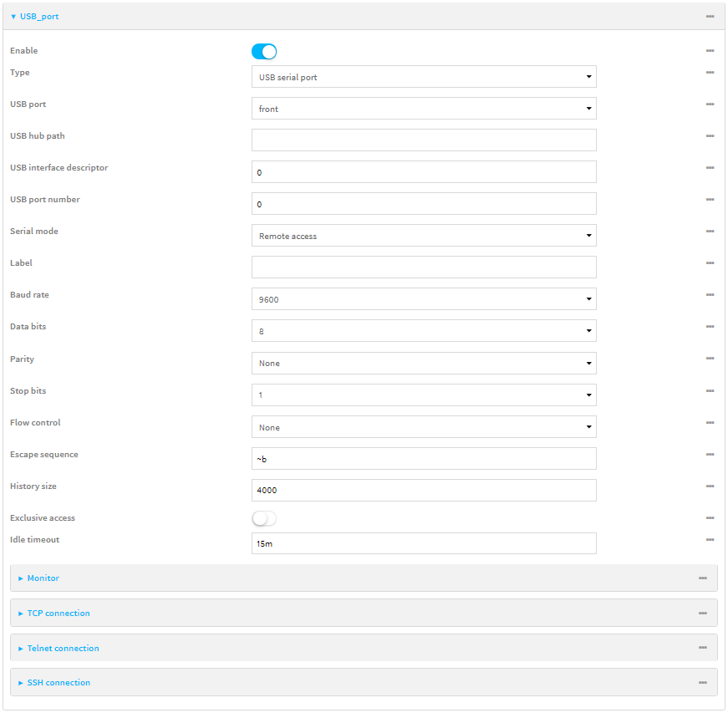Open the Type dropdown showing USB serial port
This screenshot has width=728, height=713.
[x=423, y=77]
